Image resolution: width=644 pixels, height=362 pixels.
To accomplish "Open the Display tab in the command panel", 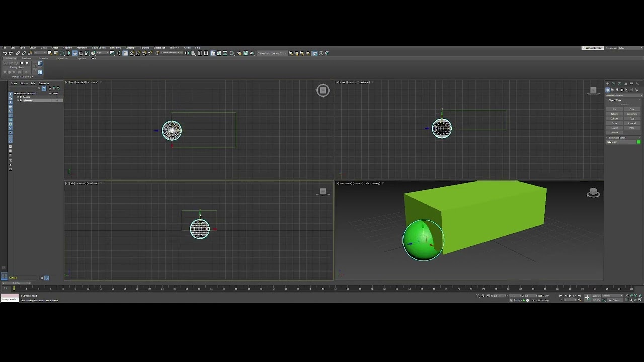I will tap(631, 84).
